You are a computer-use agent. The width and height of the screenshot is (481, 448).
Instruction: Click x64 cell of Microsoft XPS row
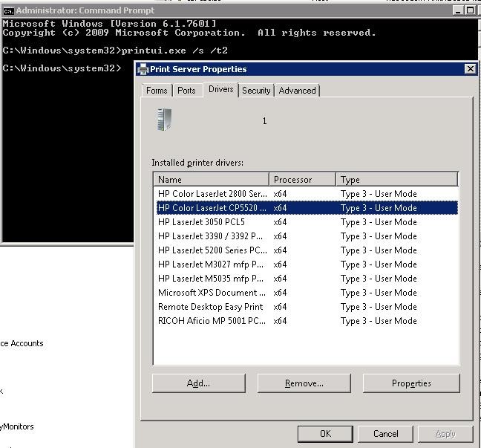point(280,293)
